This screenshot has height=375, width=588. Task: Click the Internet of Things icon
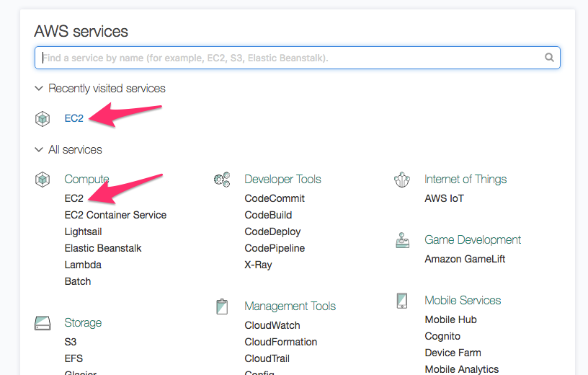click(x=402, y=180)
